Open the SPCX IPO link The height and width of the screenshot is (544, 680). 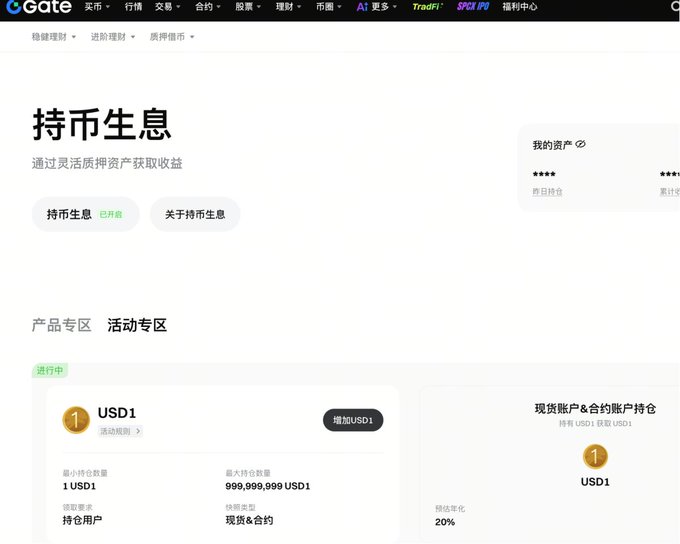(x=473, y=7)
